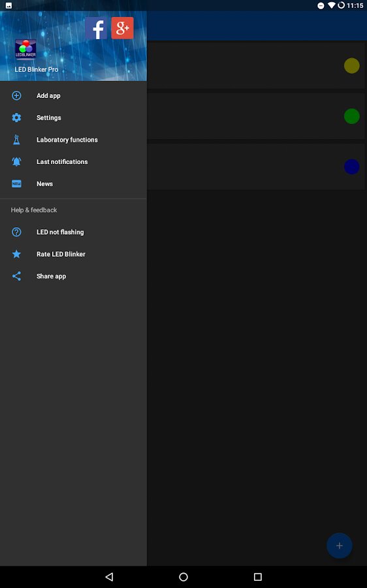Open the Facebook page icon
Viewport: 367px width, 588px height.
(x=96, y=28)
